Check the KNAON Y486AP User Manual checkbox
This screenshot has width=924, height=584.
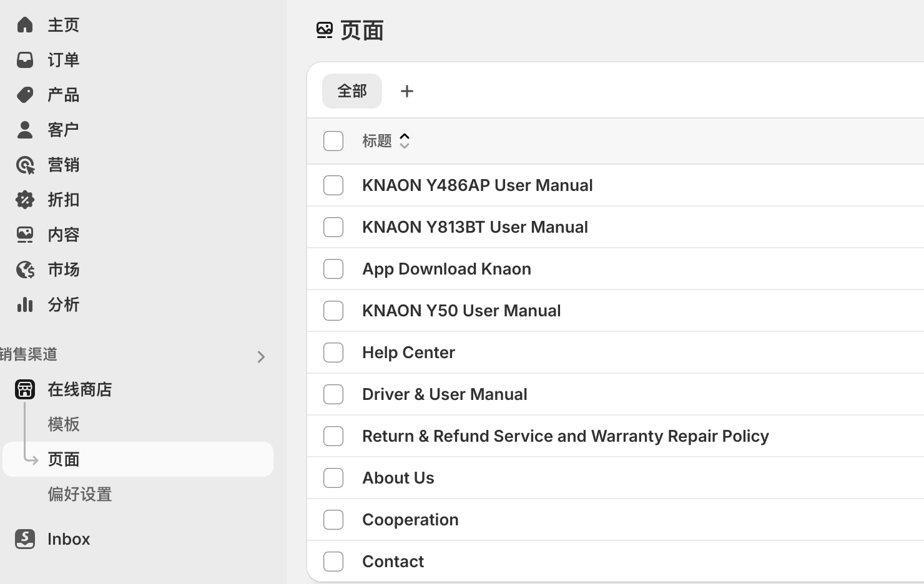tap(333, 185)
